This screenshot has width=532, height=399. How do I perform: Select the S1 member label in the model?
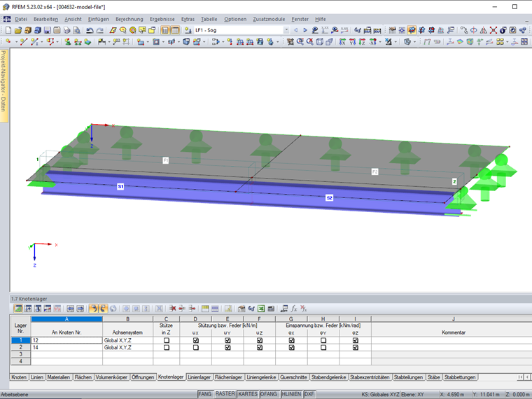[120, 186]
